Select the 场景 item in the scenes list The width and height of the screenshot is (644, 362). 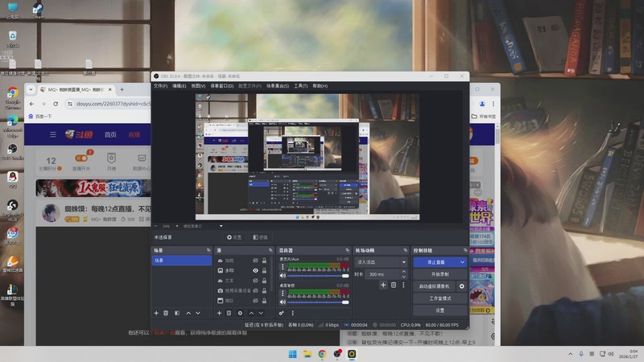[x=182, y=261]
